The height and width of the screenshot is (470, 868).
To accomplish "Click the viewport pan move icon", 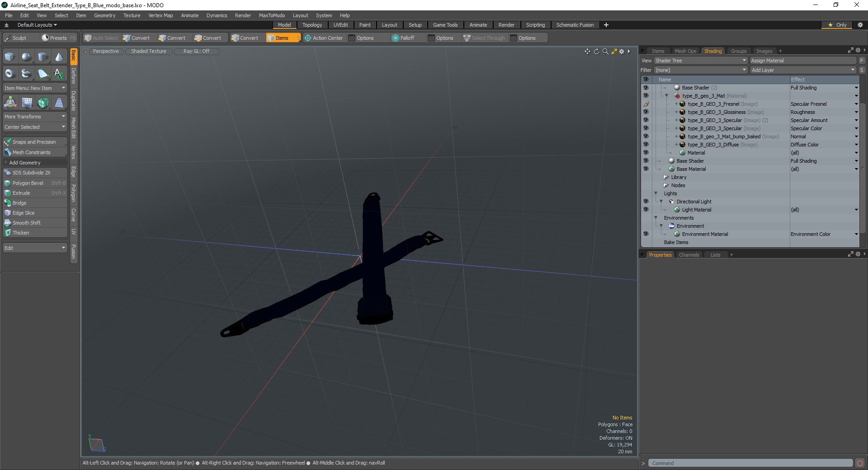I will point(587,52).
